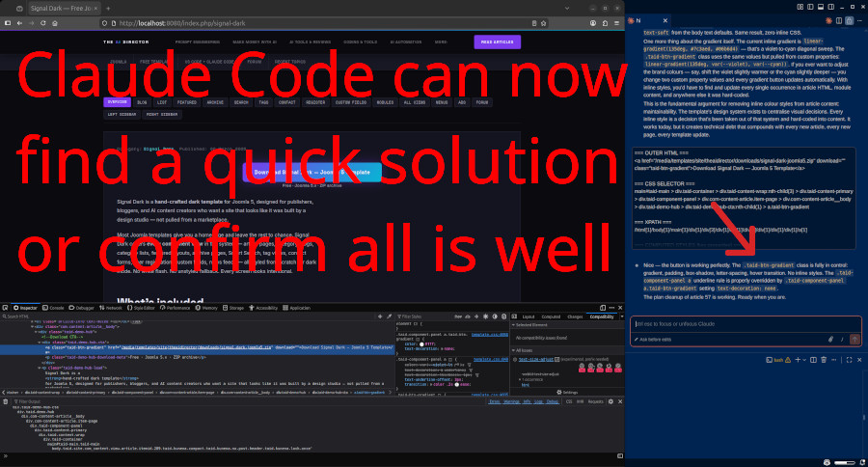Screen dimensions: 868x467
Task: Attach a file in the Claude input
Action: [830, 340]
